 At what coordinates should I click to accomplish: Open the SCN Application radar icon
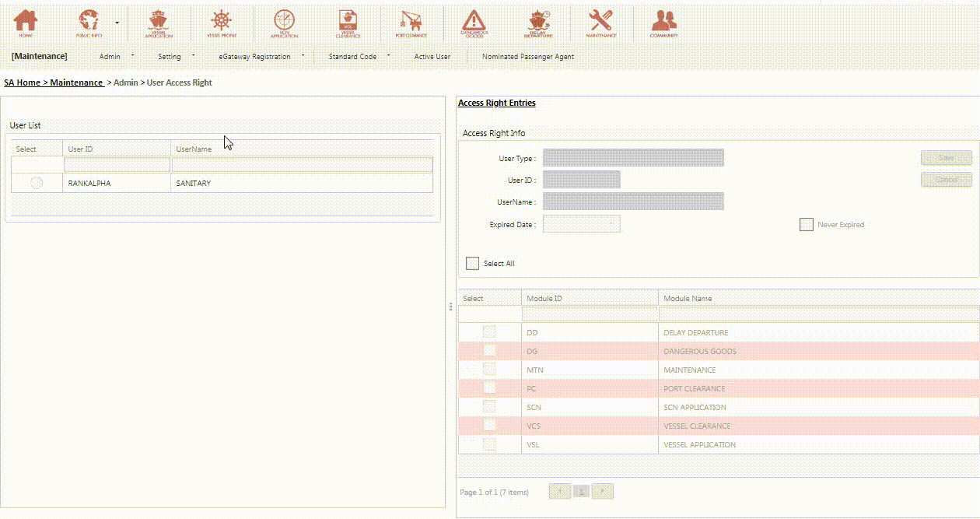284,23
